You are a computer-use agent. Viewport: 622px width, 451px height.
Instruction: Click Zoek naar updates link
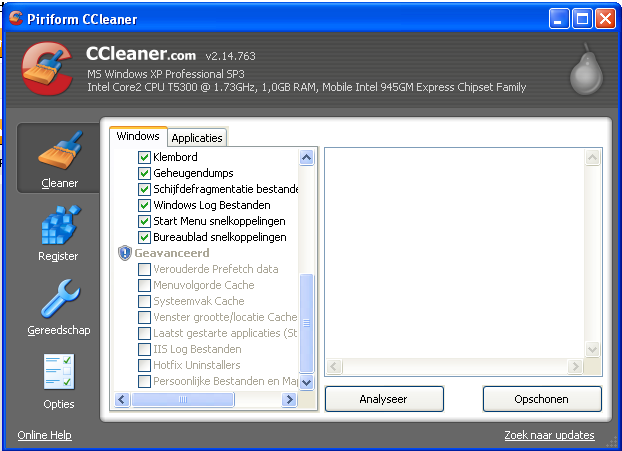549,435
